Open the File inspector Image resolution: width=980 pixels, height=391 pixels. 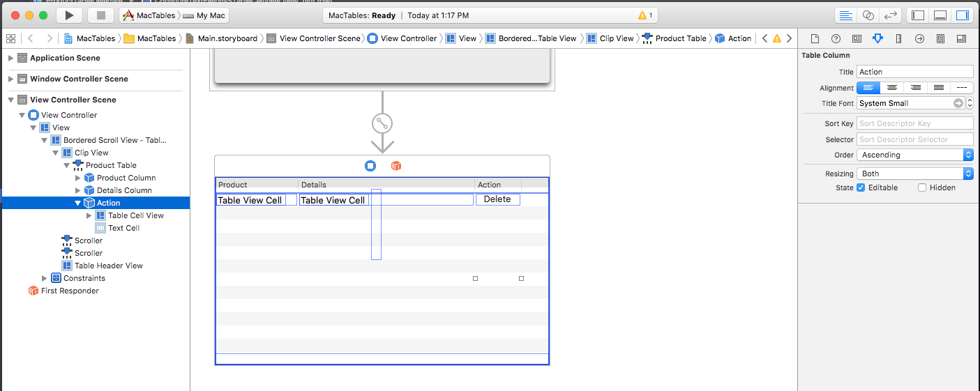(x=815, y=38)
